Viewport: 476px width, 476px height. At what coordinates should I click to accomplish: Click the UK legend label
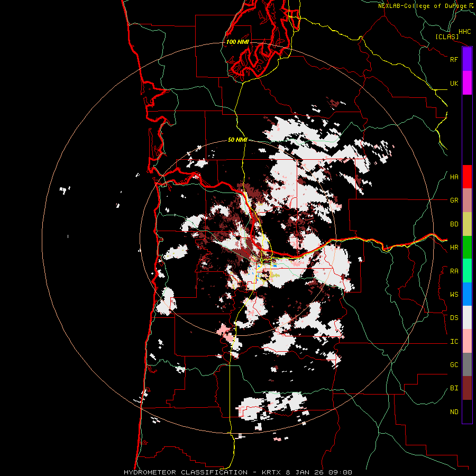click(454, 83)
